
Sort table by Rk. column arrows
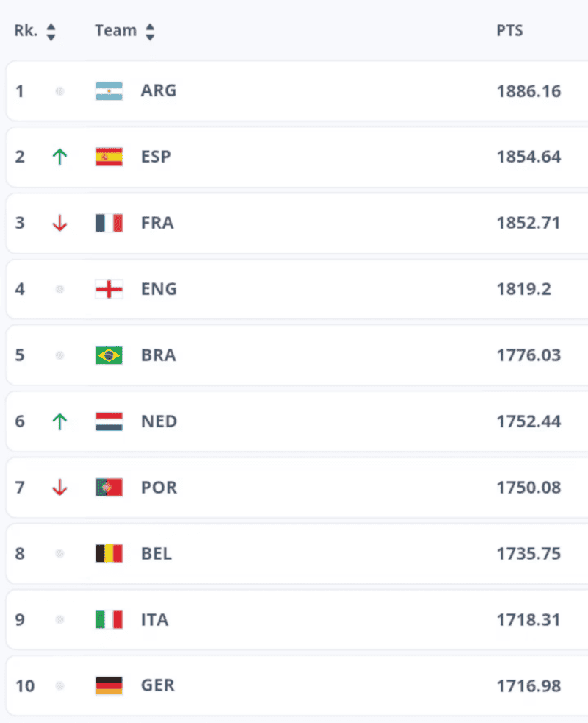(x=51, y=32)
